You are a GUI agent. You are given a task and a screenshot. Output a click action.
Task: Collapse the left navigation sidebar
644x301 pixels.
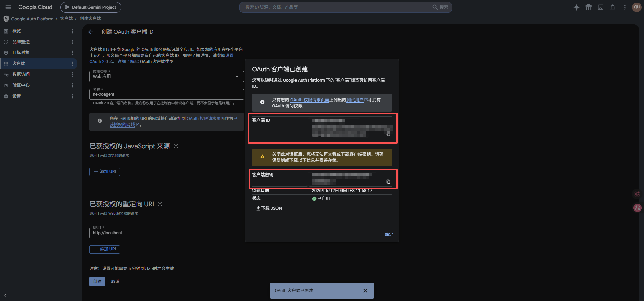pyautogui.click(x=6, y=295)
